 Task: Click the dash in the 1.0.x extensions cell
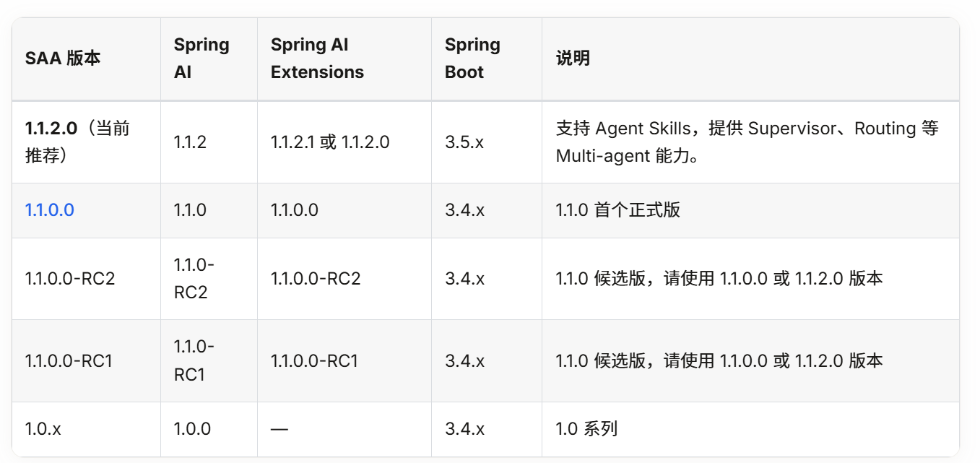tap(279, 429)
